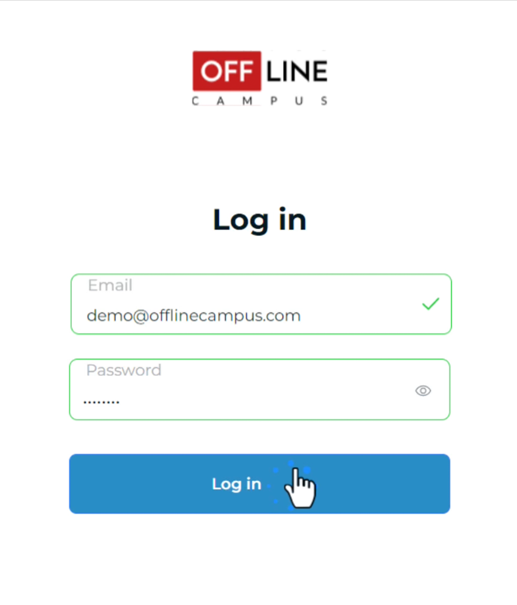Image resolution: width=517 pixels, height=605 pixels.
Task: Click the black LINE wordmark in logo
Action: tap(297, 71)
